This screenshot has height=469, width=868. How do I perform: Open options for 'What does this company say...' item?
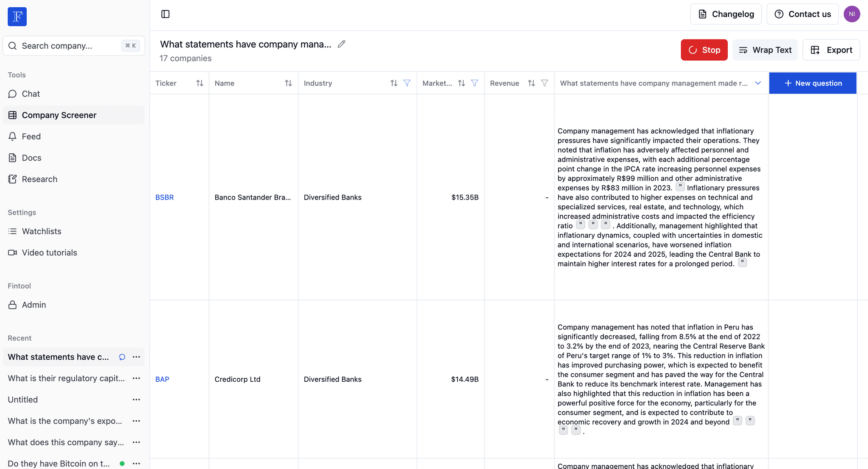pos(136,442)
